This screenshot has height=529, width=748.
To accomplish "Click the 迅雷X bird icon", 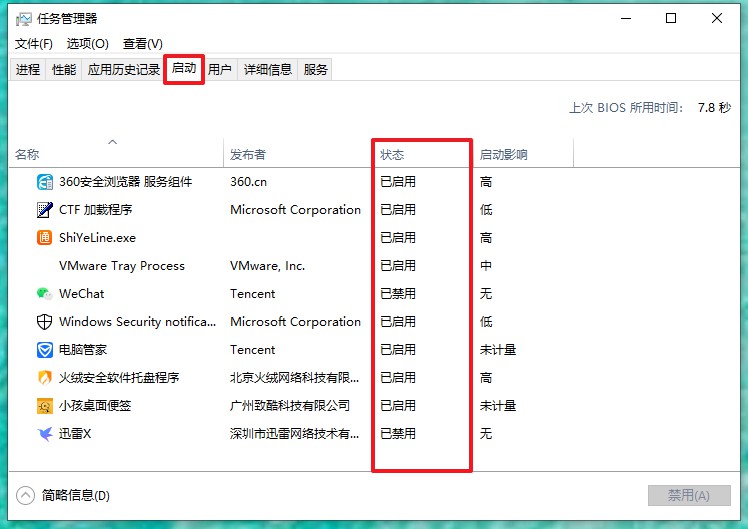I will (45, 434).
